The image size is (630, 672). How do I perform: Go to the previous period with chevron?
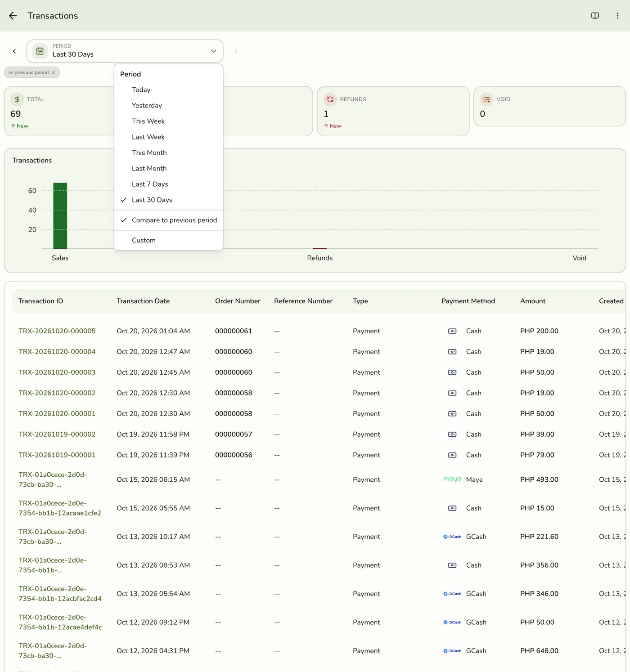[x=14, y=51]
